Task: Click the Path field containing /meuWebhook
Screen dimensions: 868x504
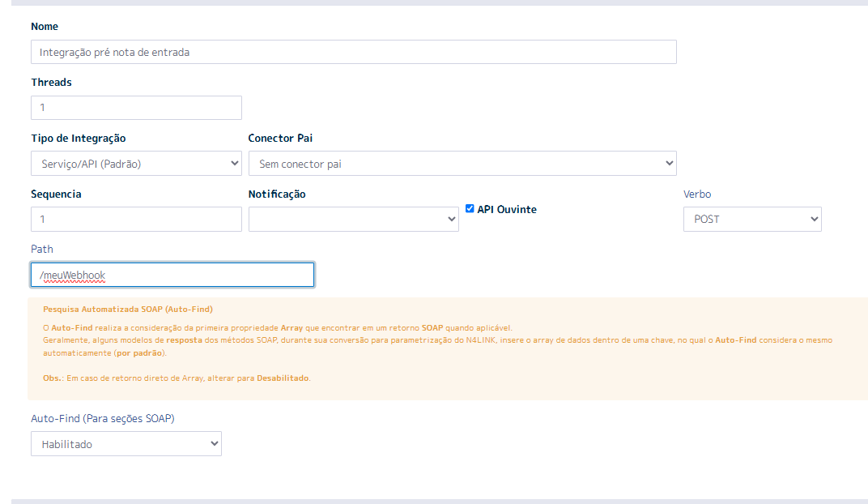Action: point(172,275)
